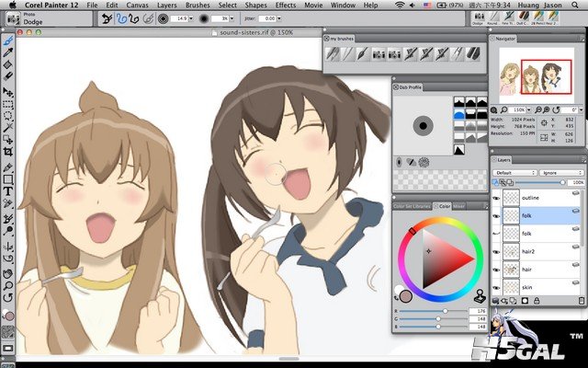588x368 pixels.
Task: Select the Dropper tool
Action: [8, 52]
